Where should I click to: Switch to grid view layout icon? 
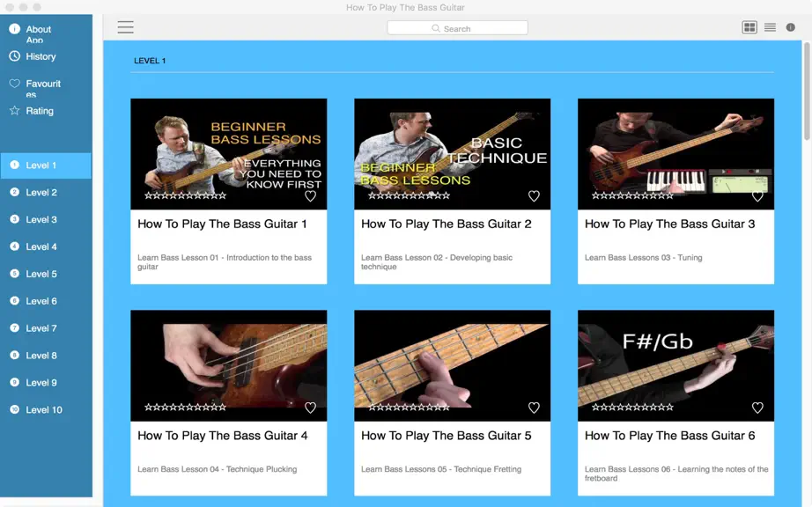(x=749, y=27)
